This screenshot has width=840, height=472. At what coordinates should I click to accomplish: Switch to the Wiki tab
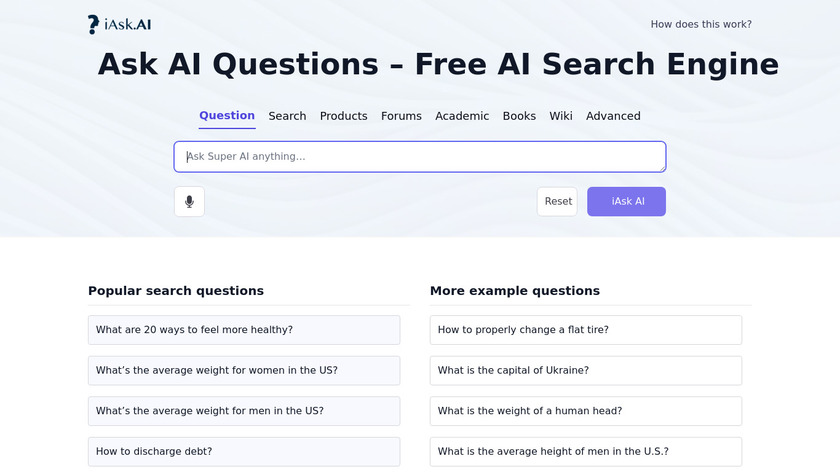click(561, 116)
